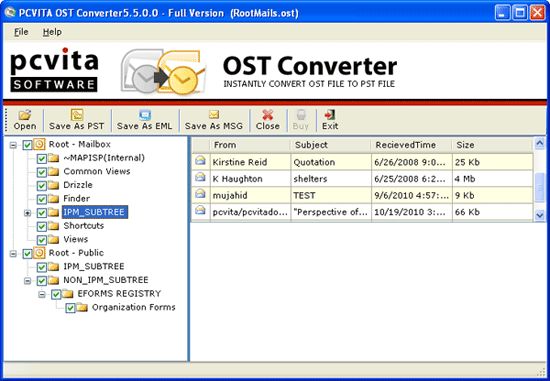Screen dimensions: 550x381
Task: Sort emails by the RecievedTime column header
Action: click(411, 145)
